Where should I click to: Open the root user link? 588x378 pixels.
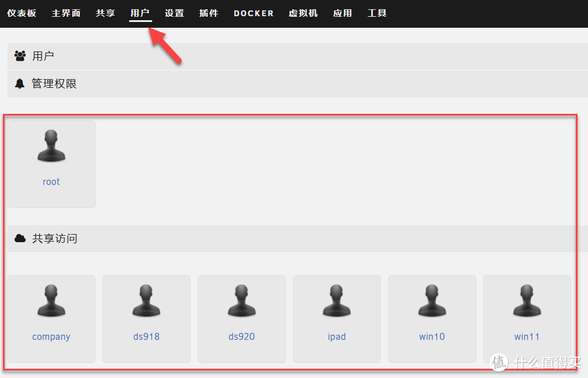(52, 181)
